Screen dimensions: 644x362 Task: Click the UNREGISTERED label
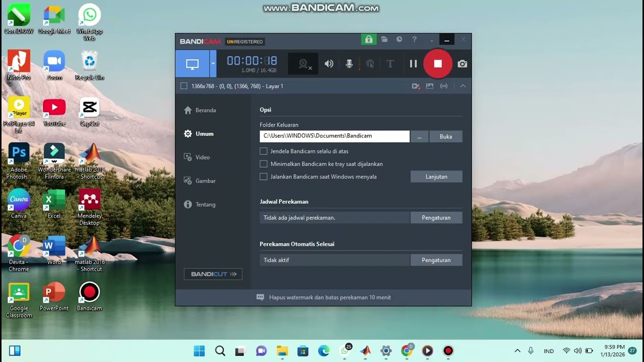[x=245, y=42]
